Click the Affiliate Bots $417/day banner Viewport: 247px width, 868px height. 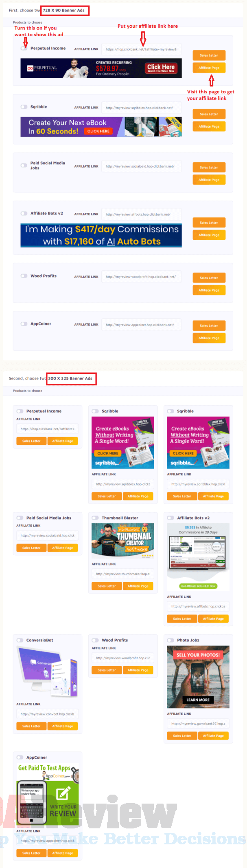[101, 235]
